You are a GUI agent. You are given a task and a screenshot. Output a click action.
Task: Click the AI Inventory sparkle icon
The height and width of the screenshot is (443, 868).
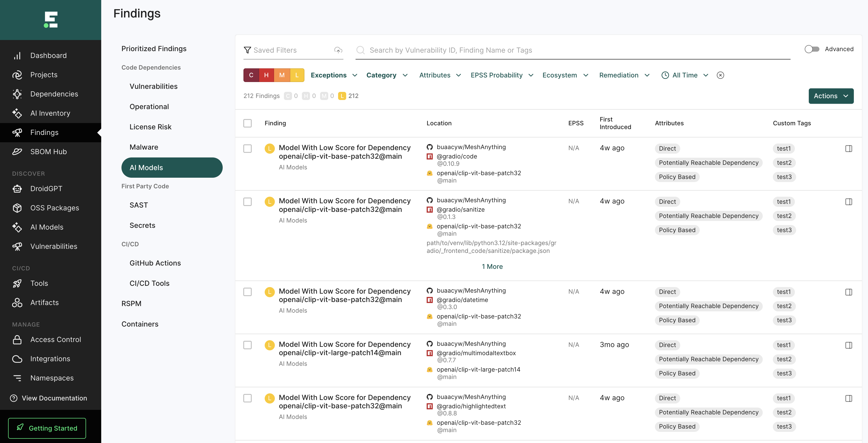coord(17,113)
